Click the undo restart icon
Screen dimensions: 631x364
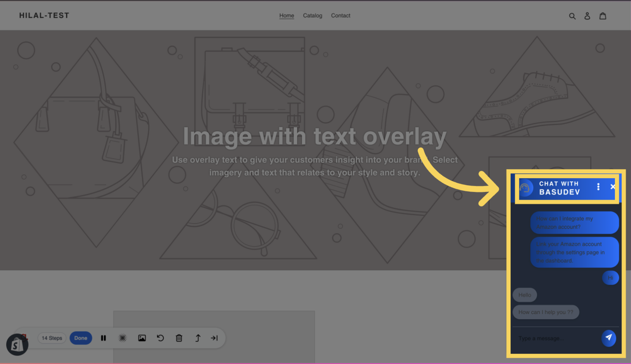coord(160,338)
